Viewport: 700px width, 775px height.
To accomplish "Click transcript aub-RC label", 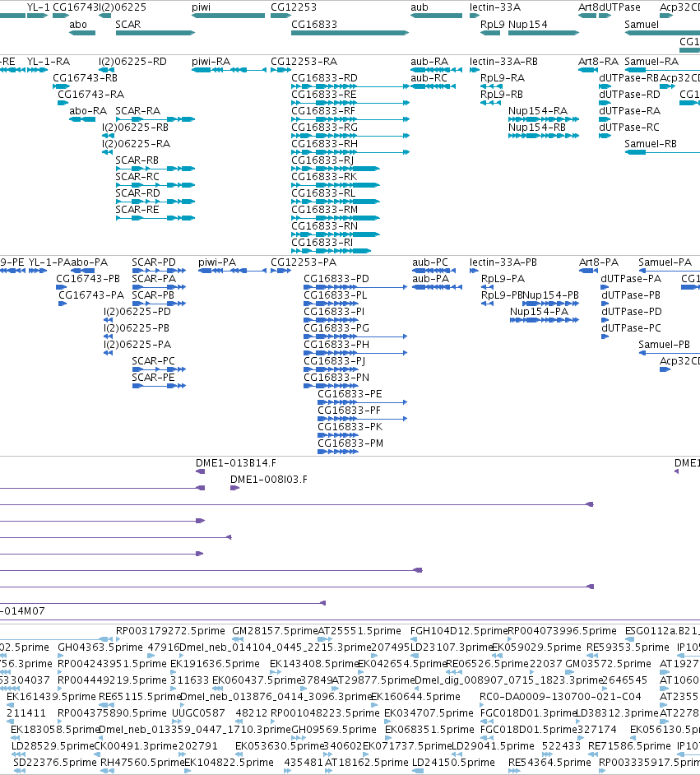I will click(x=429, y=78).
